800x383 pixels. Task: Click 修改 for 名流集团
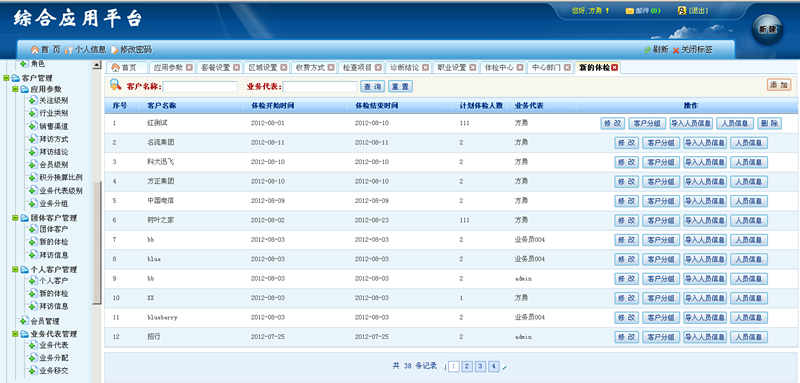click(627, 143)
